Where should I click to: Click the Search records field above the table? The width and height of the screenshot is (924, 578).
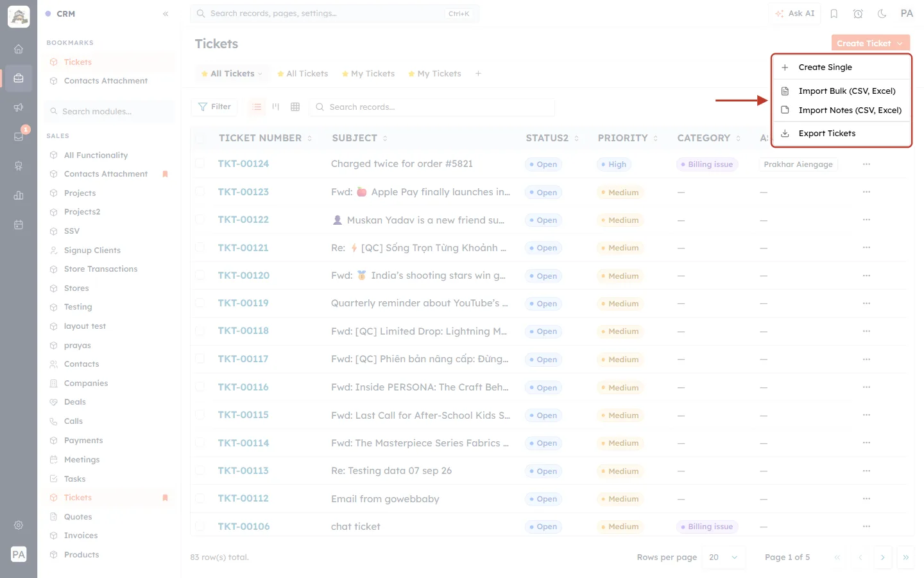432,107
